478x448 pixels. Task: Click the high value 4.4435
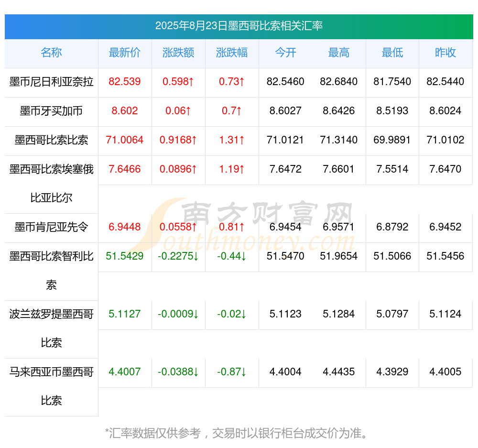click(339, 372)
